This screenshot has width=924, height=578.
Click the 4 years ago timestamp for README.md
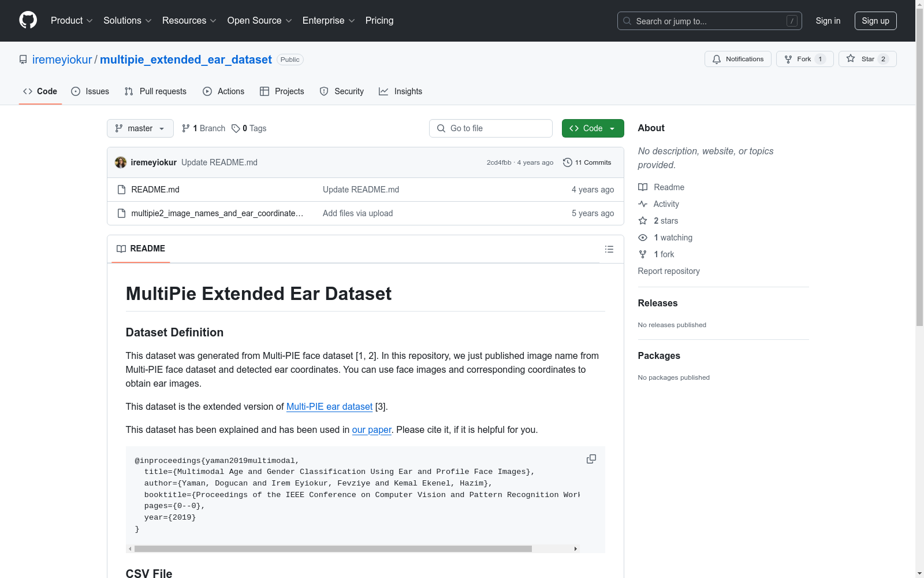coord(593,190)
